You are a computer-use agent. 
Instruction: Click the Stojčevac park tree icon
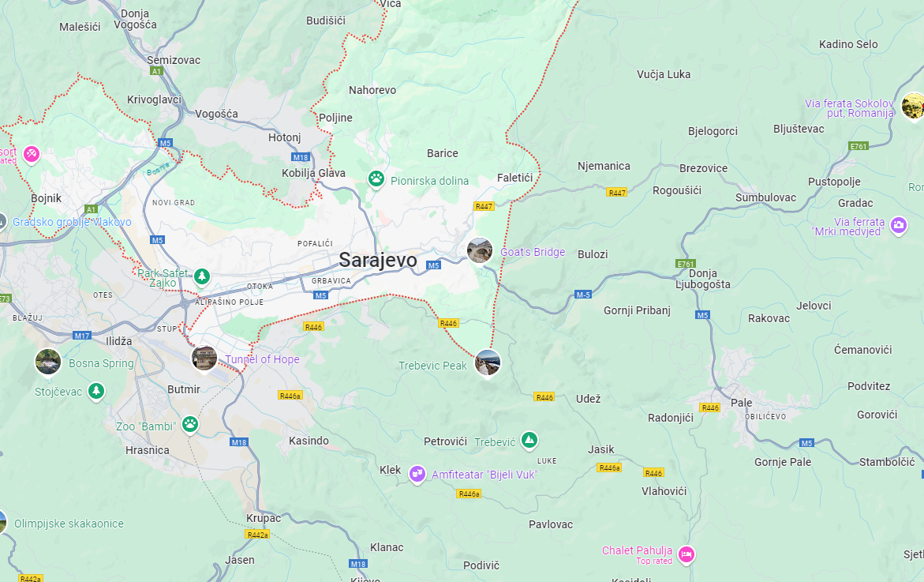pos(96,390)
